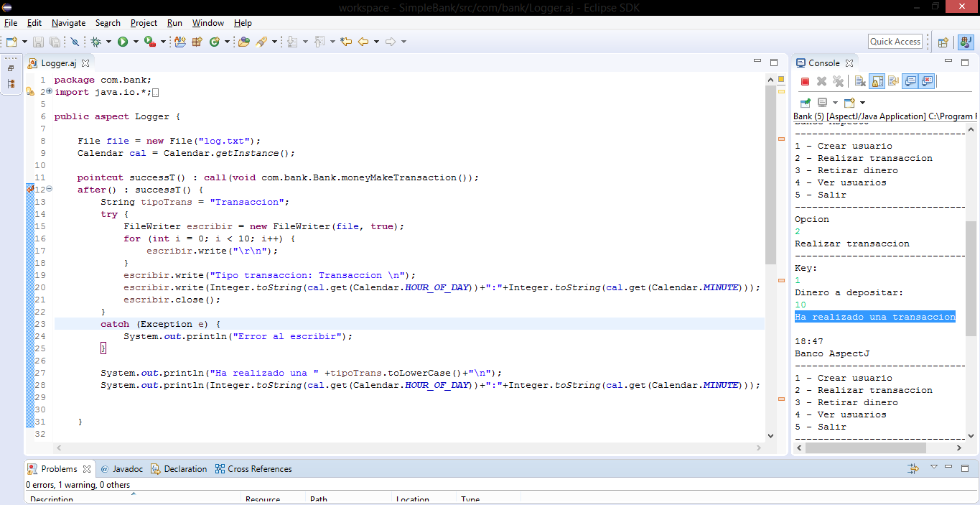This screenshot has height=505, width=980.
Task: Run the program with the green Run icon
Action: pos(123,41)
